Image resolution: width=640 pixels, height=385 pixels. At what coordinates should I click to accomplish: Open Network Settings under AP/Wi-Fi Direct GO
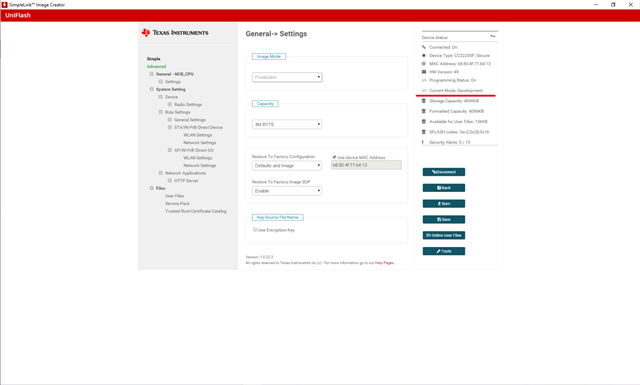click(x=200, y=165)
